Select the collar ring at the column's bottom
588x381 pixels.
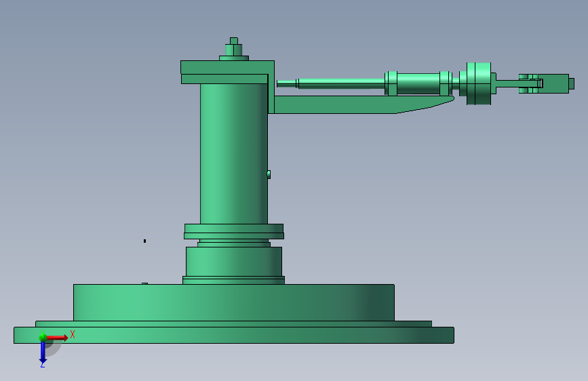[x=233, y=231]
